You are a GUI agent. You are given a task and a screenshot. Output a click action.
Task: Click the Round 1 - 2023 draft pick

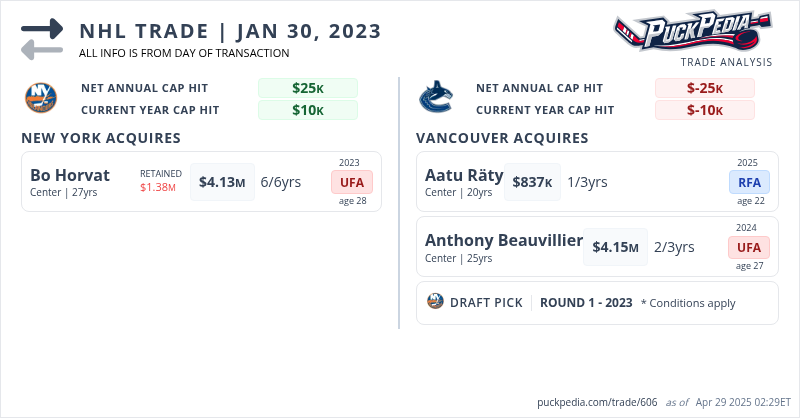coord(586,302)
